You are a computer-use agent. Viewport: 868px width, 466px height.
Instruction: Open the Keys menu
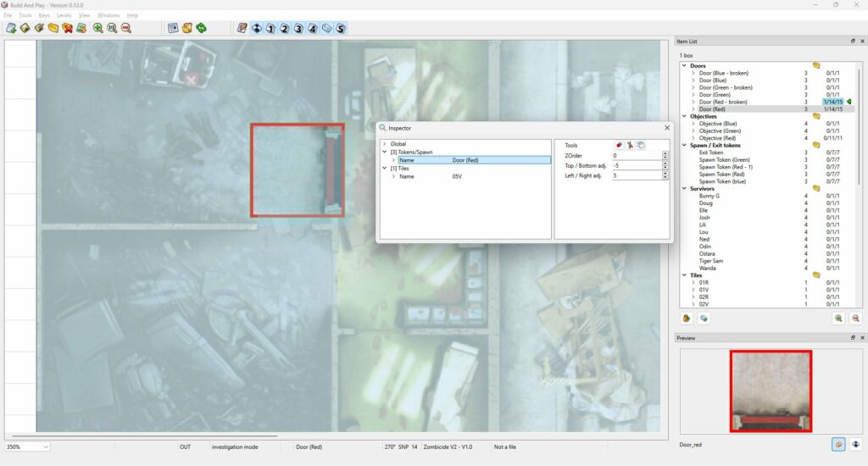click(44, 15)
